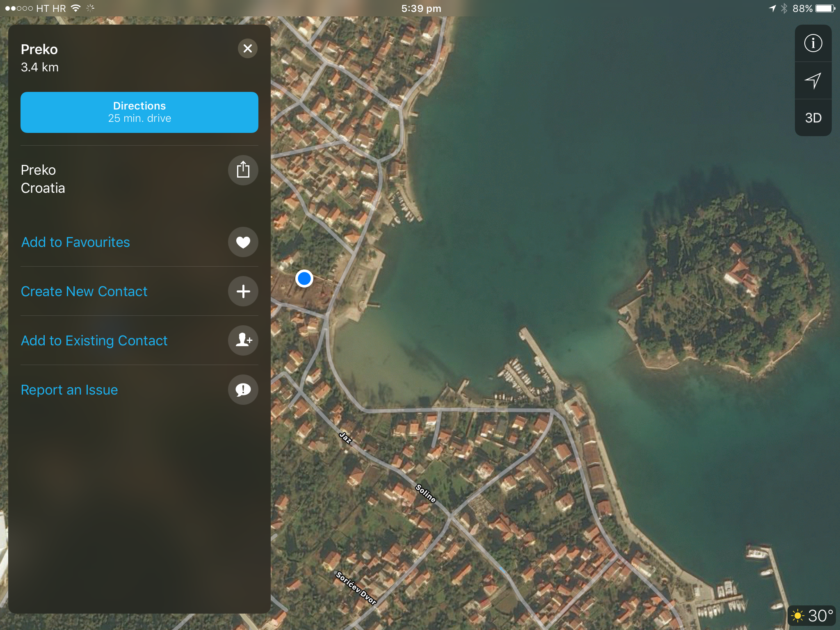Tap the add-person existing contact icon

243,340
